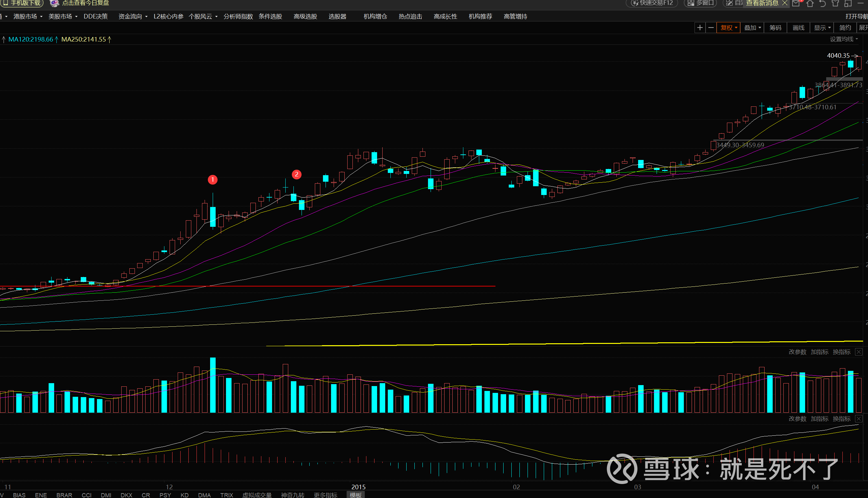
Task: Open the 复权 dropdown
Action: click(728, 28)
